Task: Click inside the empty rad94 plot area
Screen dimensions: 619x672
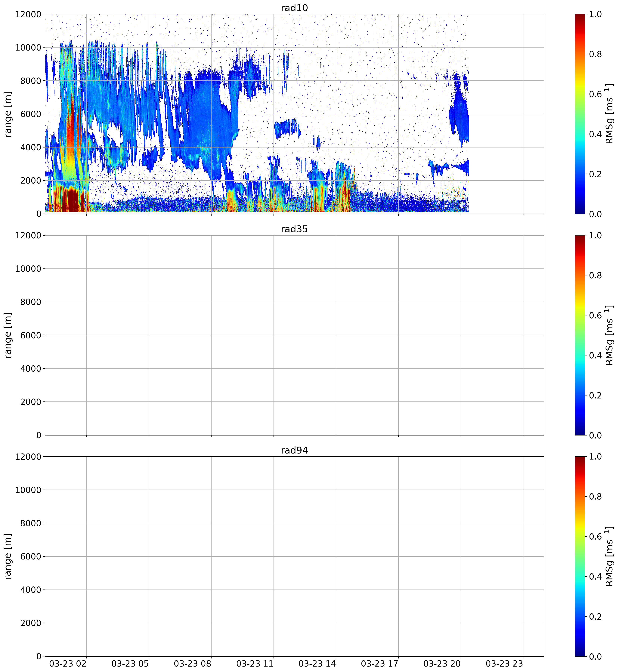Action: (294, 556)
